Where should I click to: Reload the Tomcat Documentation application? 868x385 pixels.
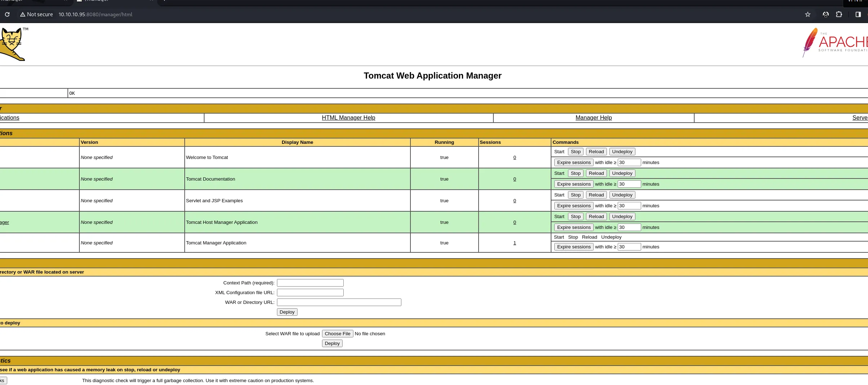click(x=596, y=173)
